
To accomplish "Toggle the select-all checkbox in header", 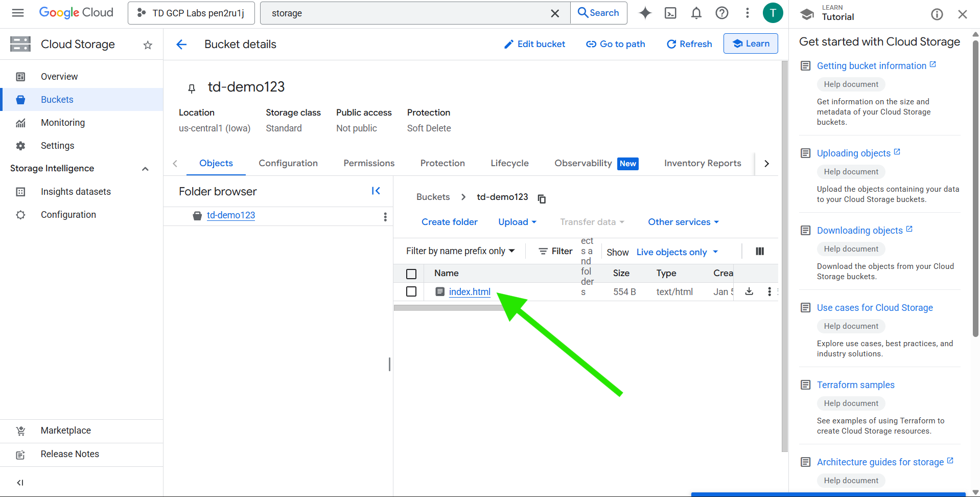I will (x=411, y=274).
